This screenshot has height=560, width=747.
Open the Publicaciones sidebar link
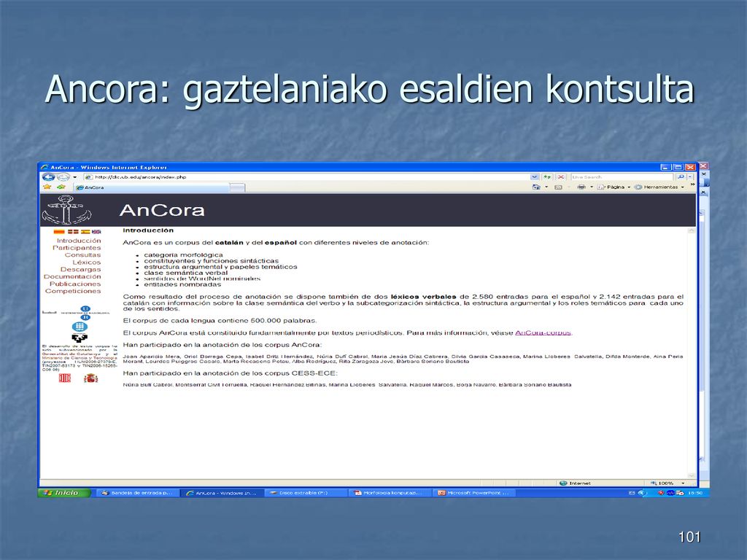(75, 284)
